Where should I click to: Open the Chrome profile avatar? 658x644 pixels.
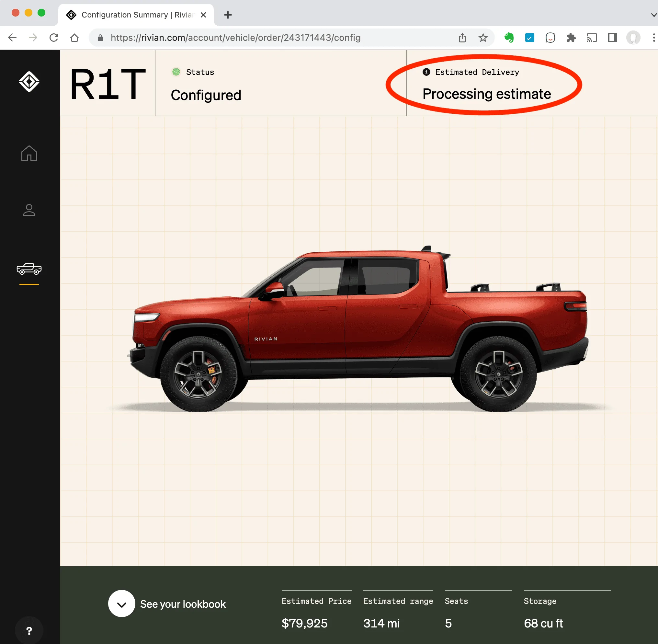[633, 38]
